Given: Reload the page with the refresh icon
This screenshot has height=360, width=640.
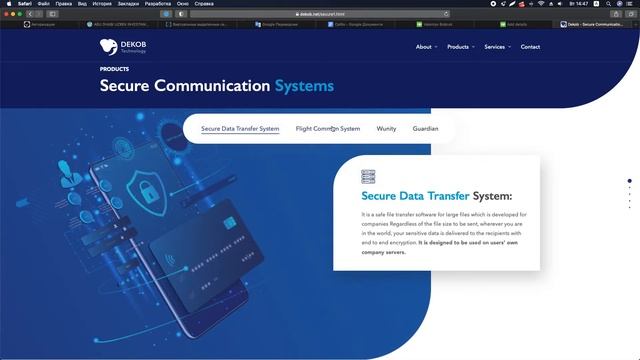Looking at the screenshot, I should [x=446, y=14].
